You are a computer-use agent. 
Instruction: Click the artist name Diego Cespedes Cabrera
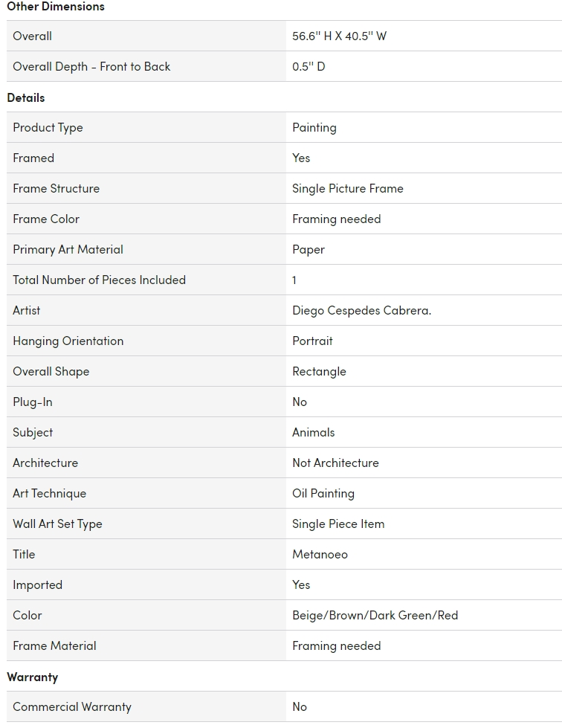tap(361, 310)
